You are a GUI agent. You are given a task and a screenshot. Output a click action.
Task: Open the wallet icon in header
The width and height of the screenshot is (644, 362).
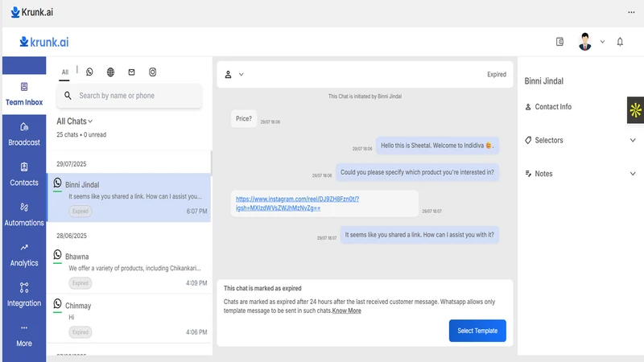point(559,42)
